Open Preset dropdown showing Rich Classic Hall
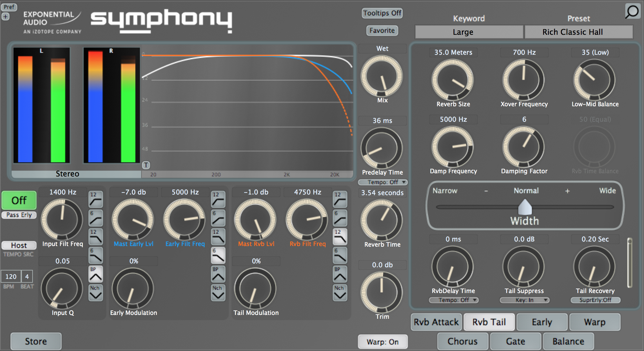Viewport: 644px width, 351px height. (579, 32)
